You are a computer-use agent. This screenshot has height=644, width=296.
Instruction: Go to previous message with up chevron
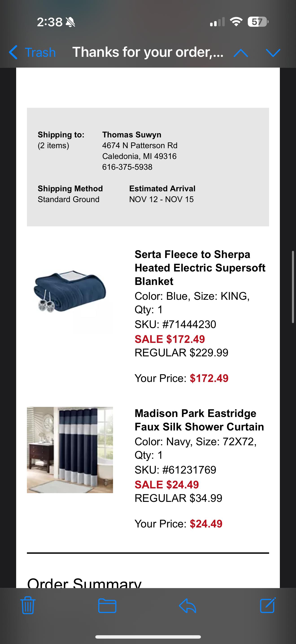[241, 53]
